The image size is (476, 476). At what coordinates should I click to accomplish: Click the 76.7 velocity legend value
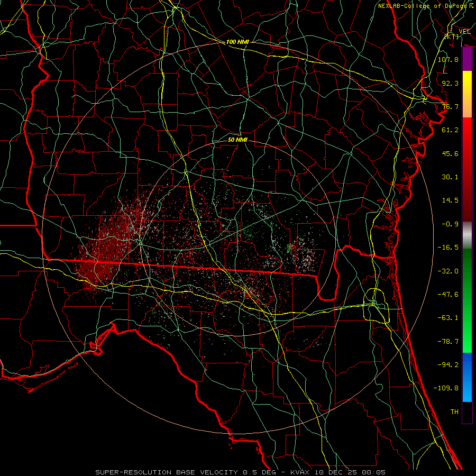click(x=450, y=106)
